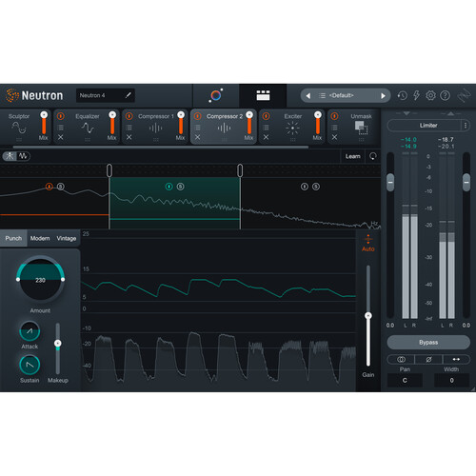The width and height of the screenshot is (476, 476).
Task: Open the help question mark icon
Action: tap(446, 95)
